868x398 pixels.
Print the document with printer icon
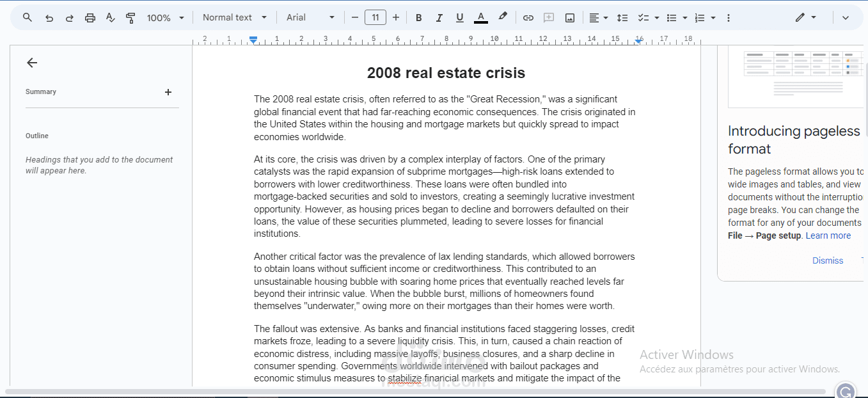(x=90, y=18)
